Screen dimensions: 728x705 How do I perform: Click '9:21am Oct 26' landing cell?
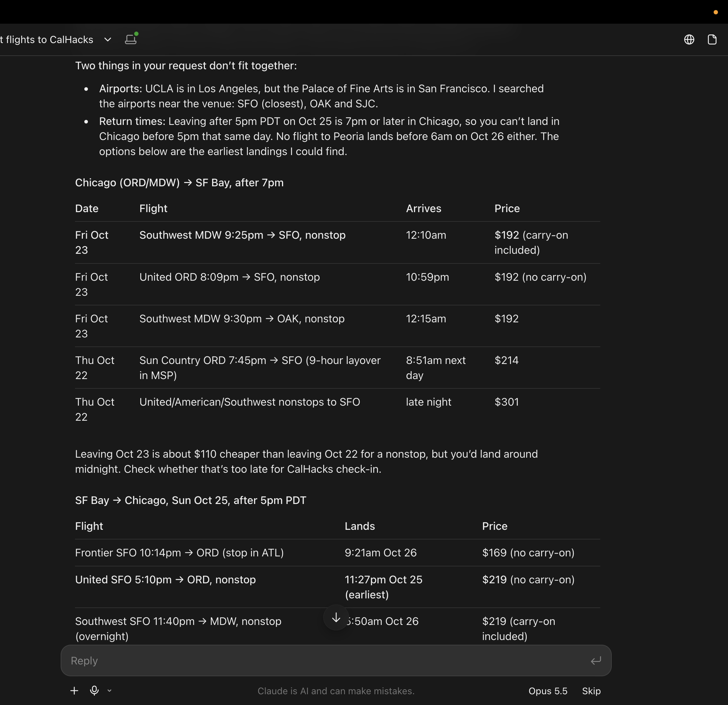pos(380,553)
